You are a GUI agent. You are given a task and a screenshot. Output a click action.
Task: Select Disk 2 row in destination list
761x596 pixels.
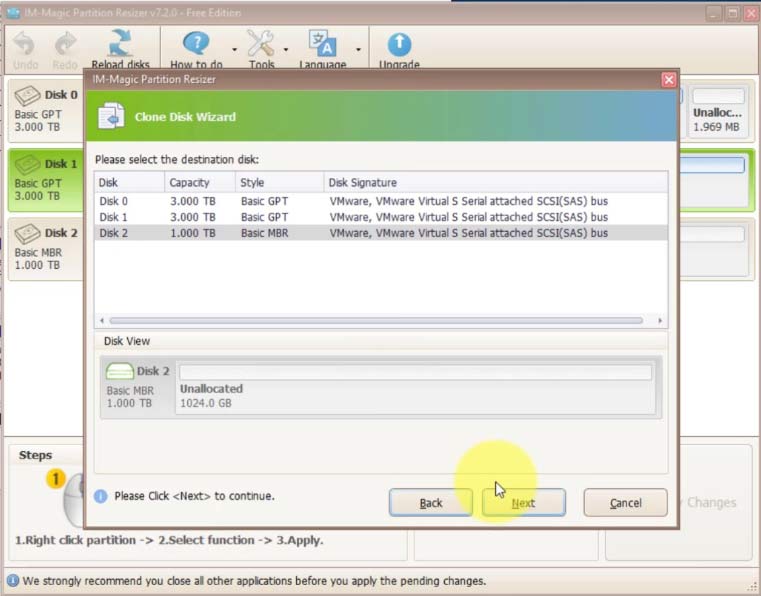coord(381,233)
